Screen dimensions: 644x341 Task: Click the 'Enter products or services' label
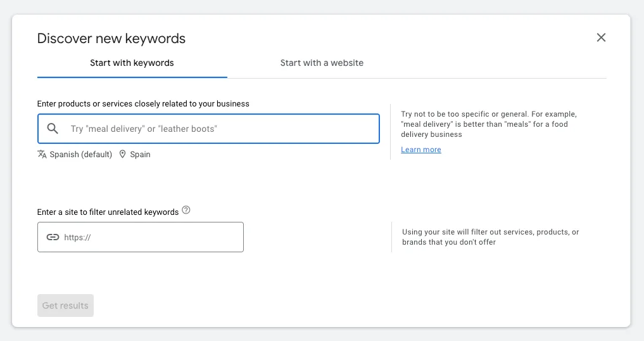[x=143, y=104]
